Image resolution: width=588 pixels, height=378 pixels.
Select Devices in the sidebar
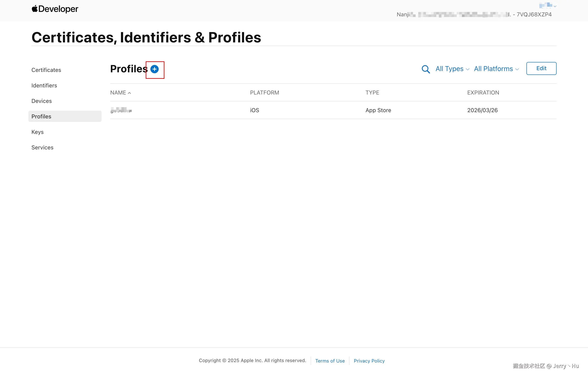[x=42, y=101]
